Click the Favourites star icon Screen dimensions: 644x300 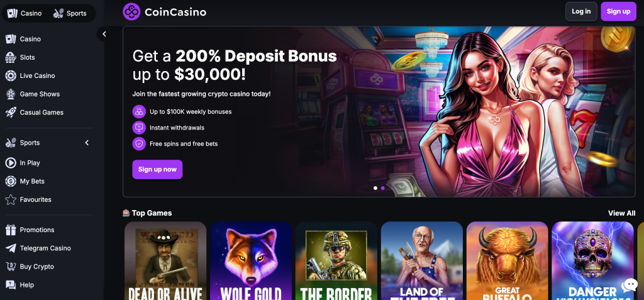(10, 200)
